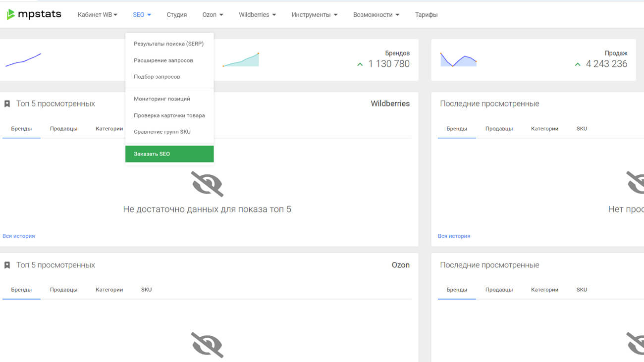The width and height of the screenshot is (644, 362).
Task: Choose Мониторинг позиций from SEO menu
Action: point(162,99)
